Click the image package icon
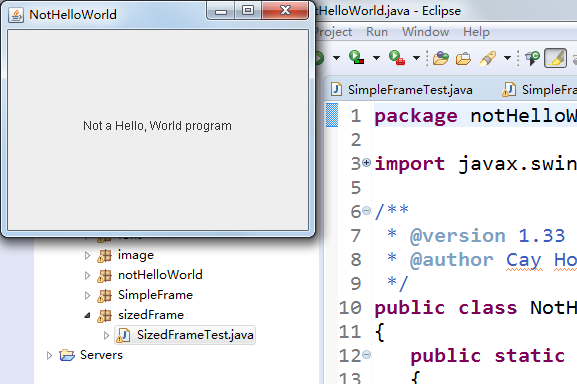 105,256
